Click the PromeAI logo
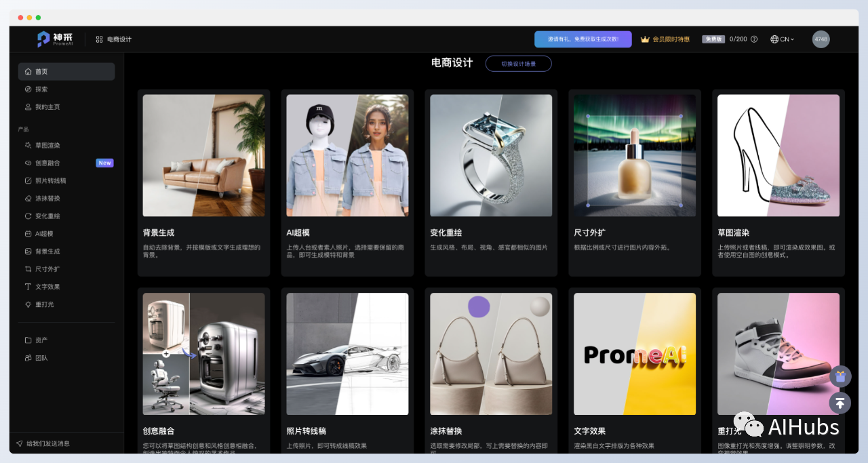The image size is (868, 463). [x=54, y=39]
